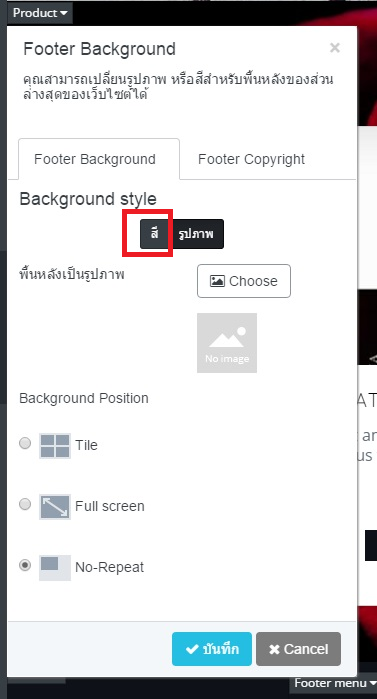
Task: Click the Full screen arrow icon
Action: pyautogui.click(x=55, y=506)
